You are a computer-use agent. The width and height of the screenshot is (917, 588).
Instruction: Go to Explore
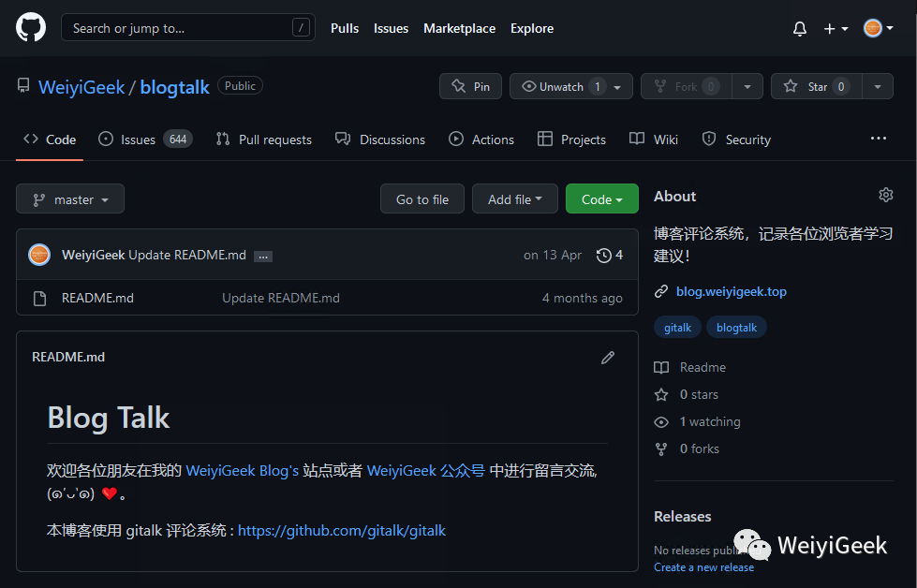coord(532,28)
